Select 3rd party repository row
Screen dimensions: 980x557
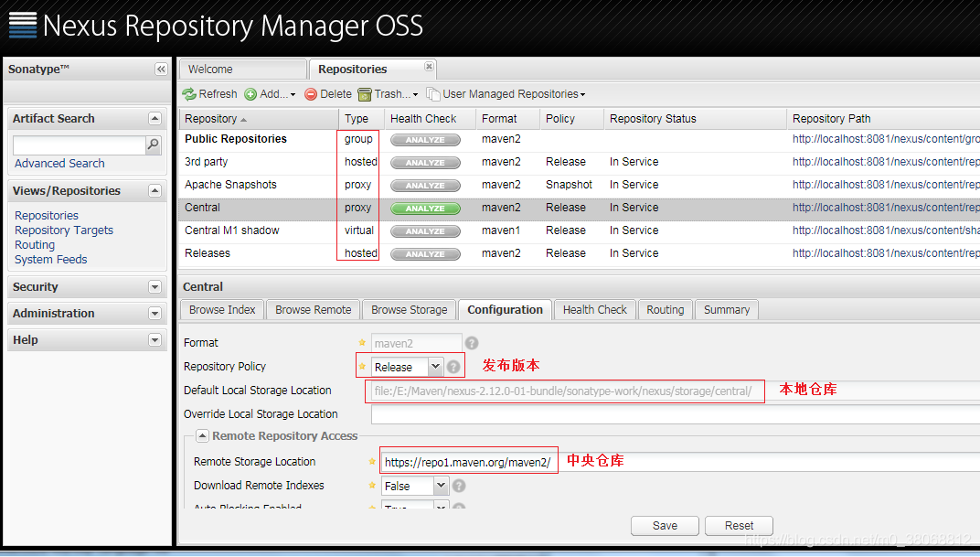pyautogui.click(x=579, y=162)
